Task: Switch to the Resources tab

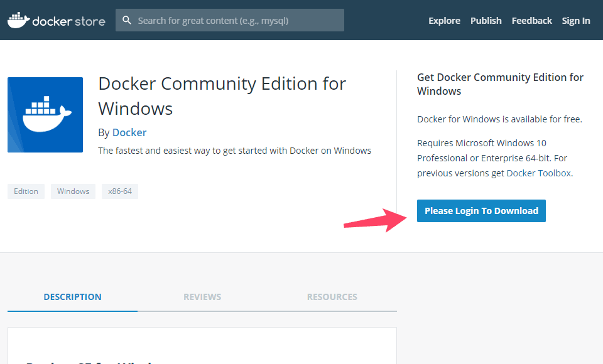Action: click(332, 297)
